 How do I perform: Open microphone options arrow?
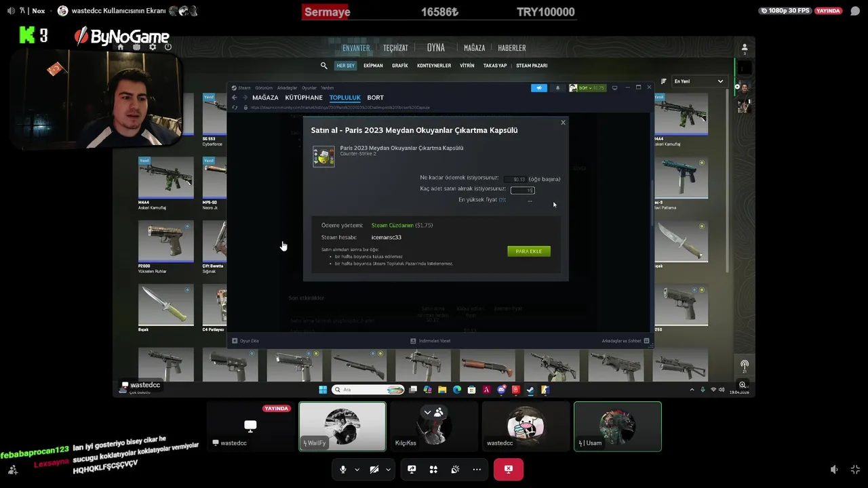[357, 469]
